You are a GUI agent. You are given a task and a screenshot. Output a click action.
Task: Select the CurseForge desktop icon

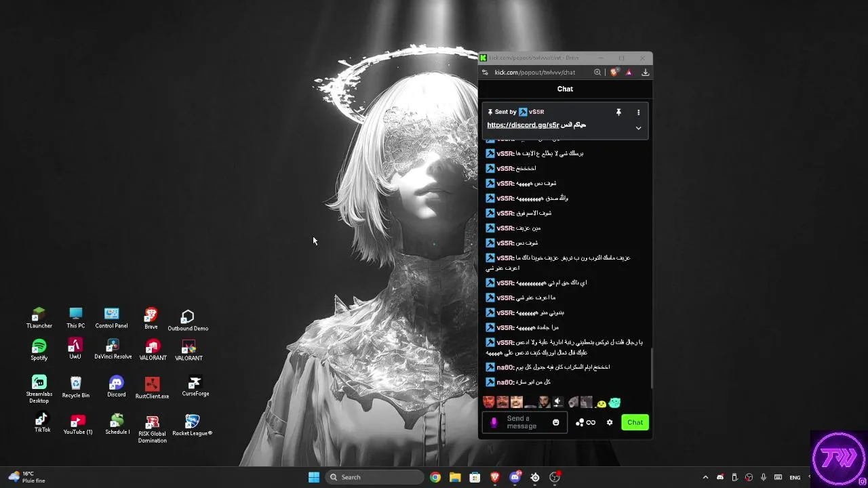pos(195,386)
